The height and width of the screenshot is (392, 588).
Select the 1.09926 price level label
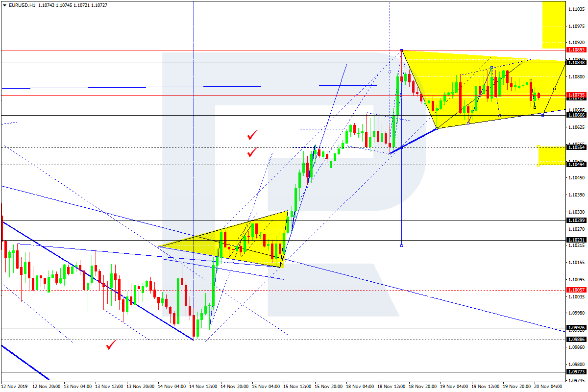(576, 328)
